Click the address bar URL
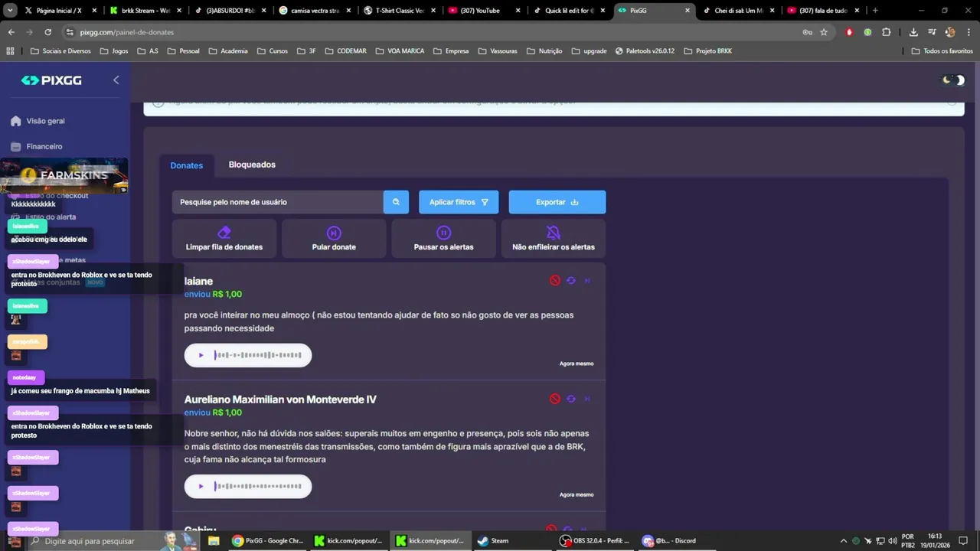The width and height of the screenshot is (980, 551). click(126, 32)
